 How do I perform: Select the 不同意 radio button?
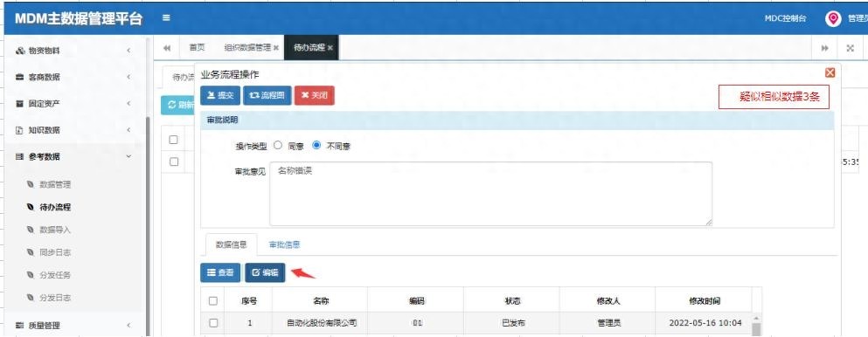coord(316,145)
